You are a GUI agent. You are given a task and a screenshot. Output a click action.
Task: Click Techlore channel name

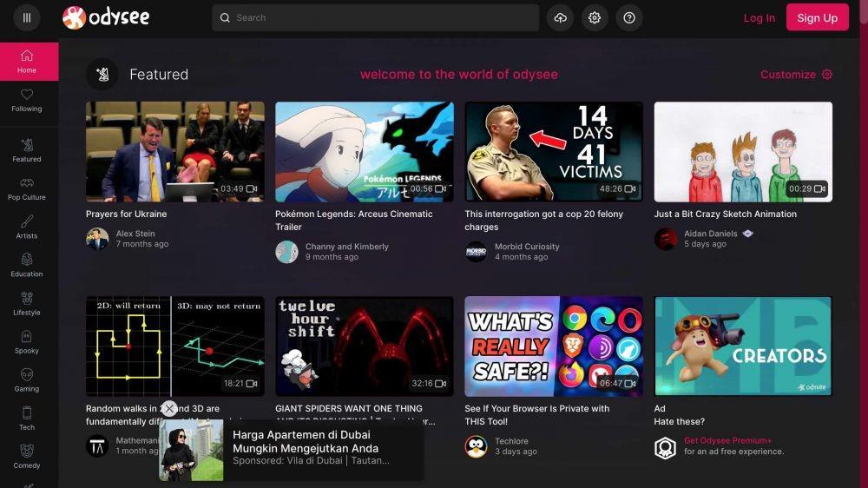(x=511, y=441)
